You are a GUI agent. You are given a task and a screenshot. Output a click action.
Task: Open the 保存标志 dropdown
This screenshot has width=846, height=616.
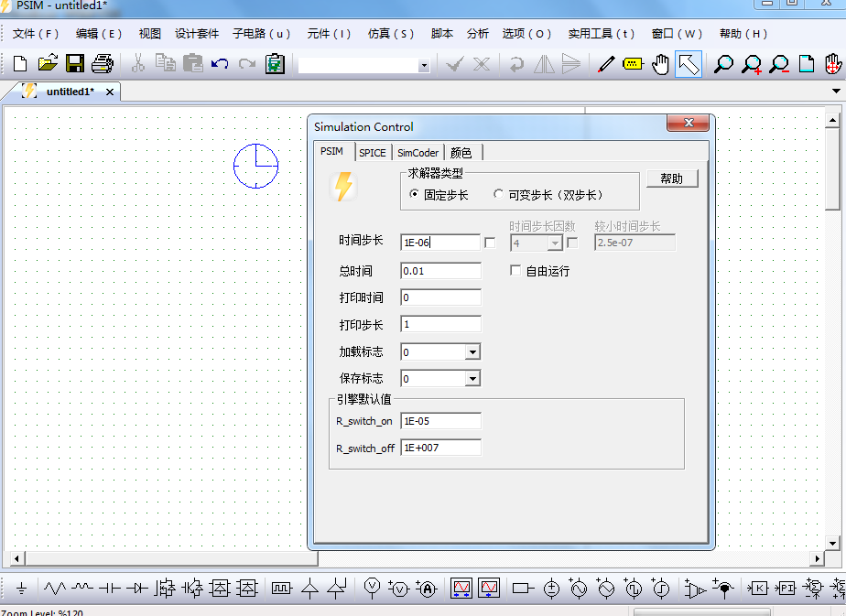click(474, 378)
